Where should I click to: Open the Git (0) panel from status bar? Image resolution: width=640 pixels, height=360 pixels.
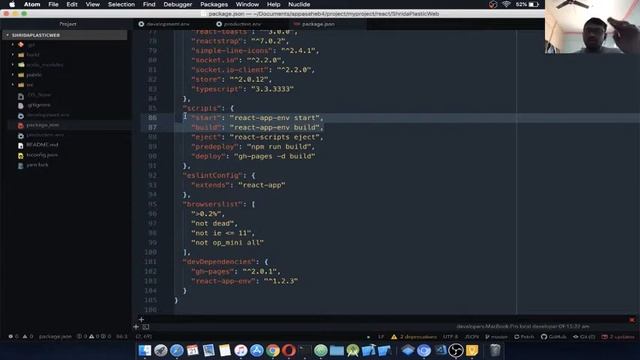(x=584, y=337)
